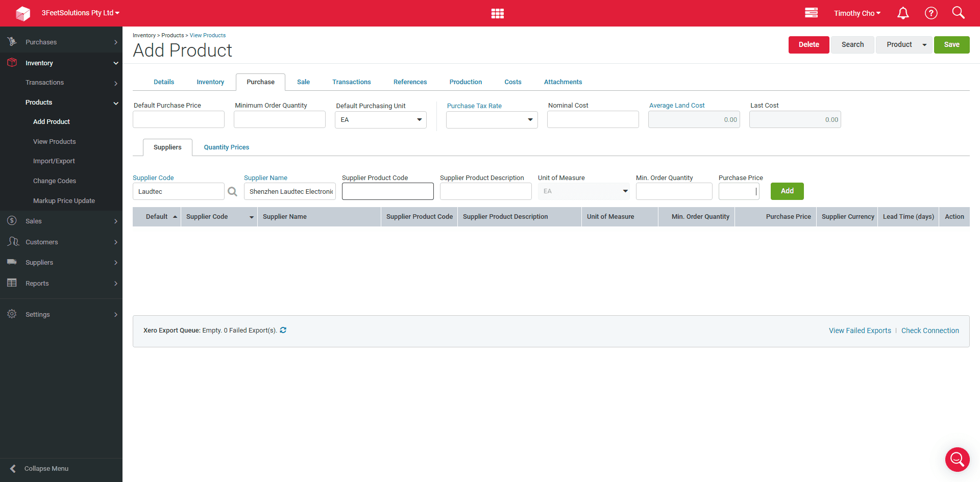Viewport: 980px width, 482px height.
Task: Open notifications bell icon
Action: pyautogui.click(x=903, y=13)
